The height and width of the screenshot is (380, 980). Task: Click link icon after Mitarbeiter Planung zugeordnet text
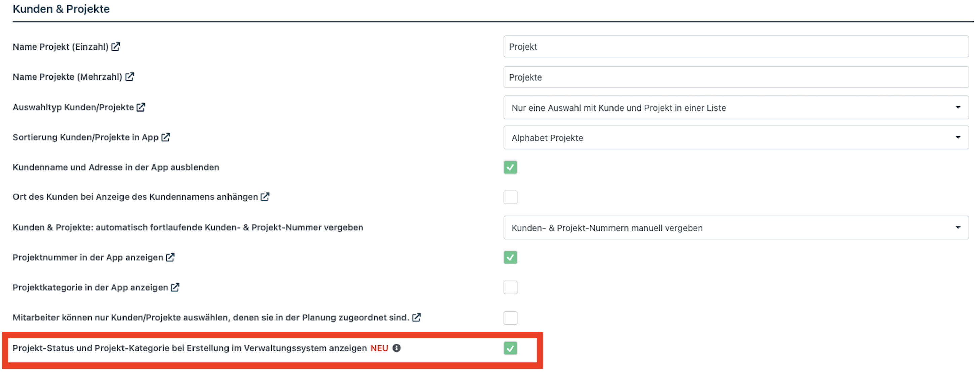pos(417,317)
